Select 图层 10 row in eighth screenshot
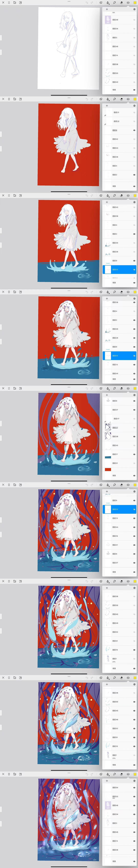 (x=119, y=746)
